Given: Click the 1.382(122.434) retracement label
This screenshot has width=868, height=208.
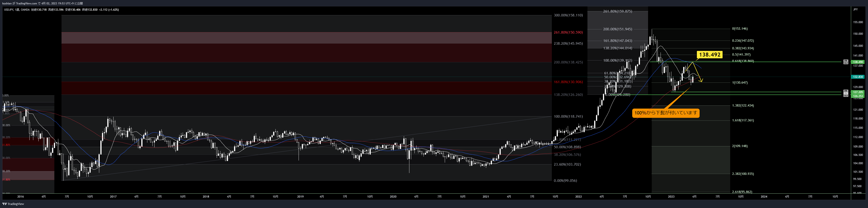Looking at the screenshot, I should coord(743,105).
